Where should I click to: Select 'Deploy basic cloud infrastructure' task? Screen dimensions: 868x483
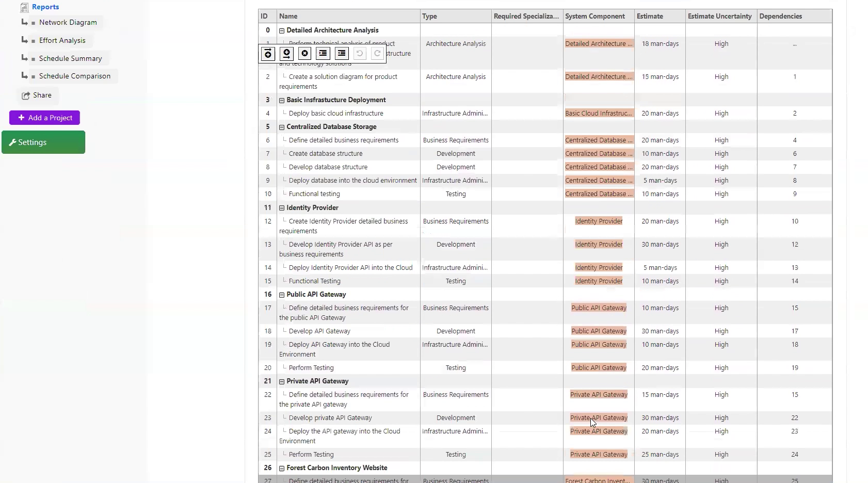coord(336,114)
